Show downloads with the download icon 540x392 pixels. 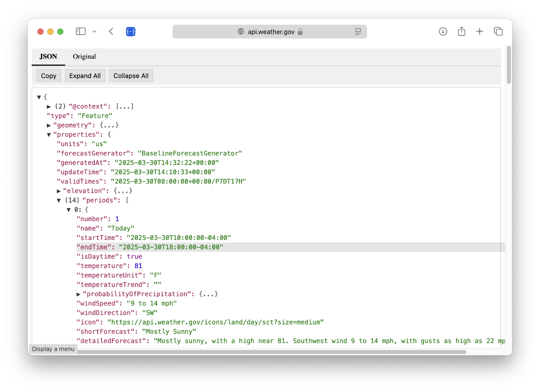[x=443, y=31]
